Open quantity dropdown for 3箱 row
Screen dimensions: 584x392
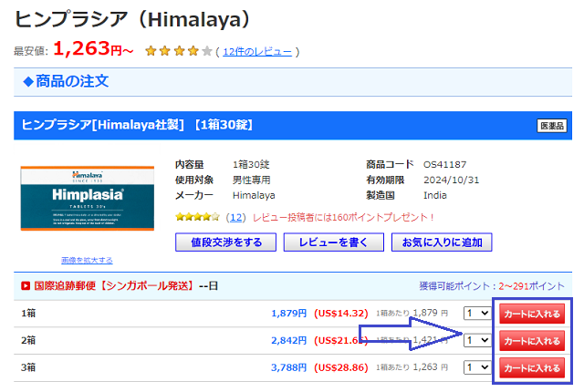(x=477, y=367)
